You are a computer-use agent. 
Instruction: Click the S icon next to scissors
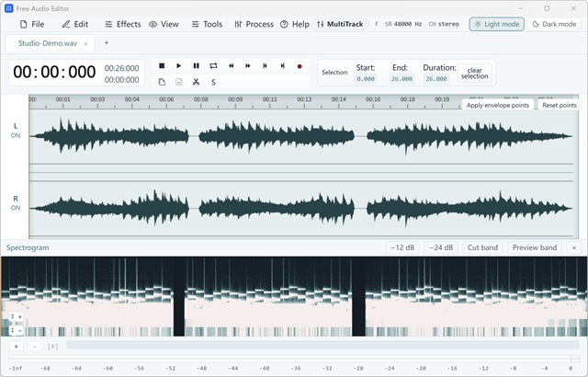click(x=213, y=82)
